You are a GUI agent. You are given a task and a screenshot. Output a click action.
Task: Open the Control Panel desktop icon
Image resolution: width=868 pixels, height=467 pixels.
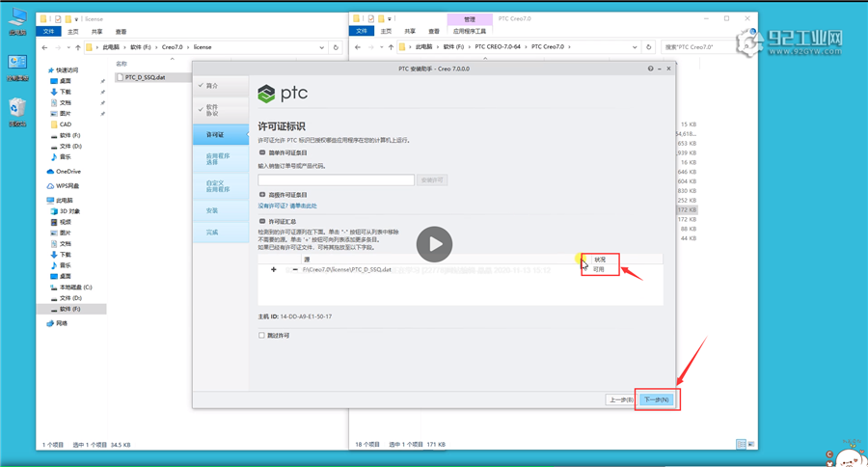[17, 68]
